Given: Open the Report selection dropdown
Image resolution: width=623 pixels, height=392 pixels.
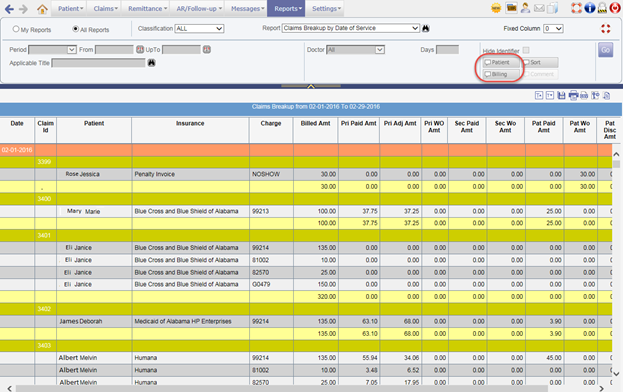Looking at the screenshot, I should pyautogui.click(x=350, y=28).
